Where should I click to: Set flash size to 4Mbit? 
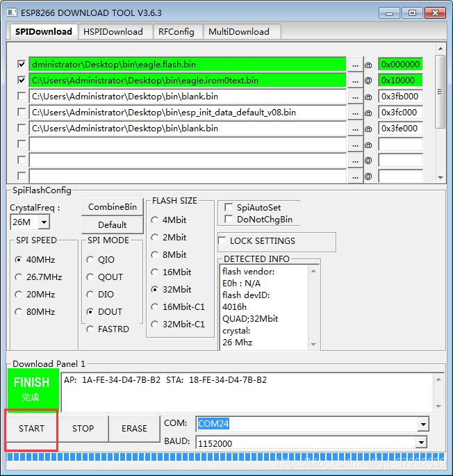click(x=155, y=220)
